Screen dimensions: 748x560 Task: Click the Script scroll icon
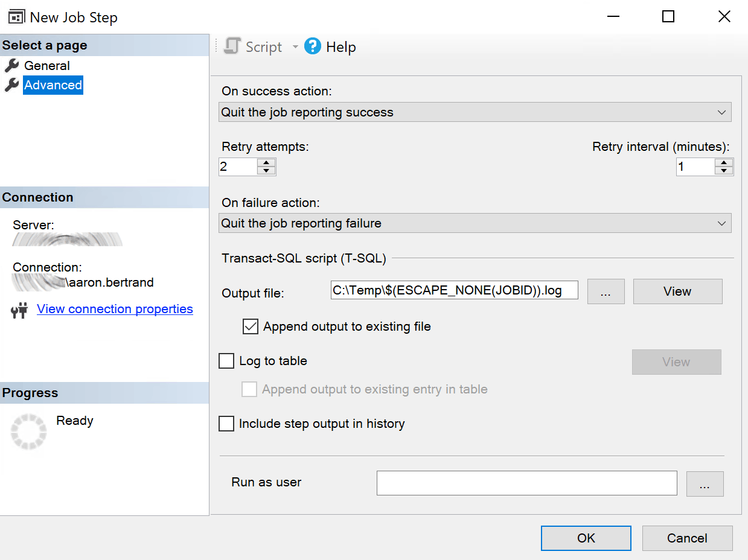[232, 46]
